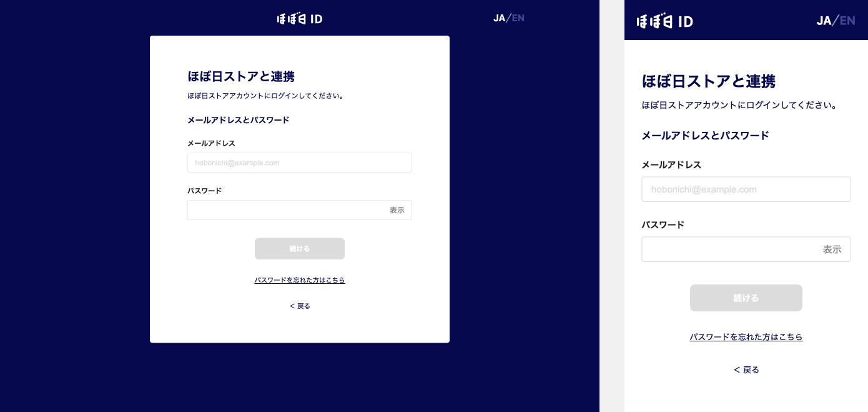Click the 続ける button in mobile view
The height and width of the screenshot is (412, 868).
tap(746, 298)
